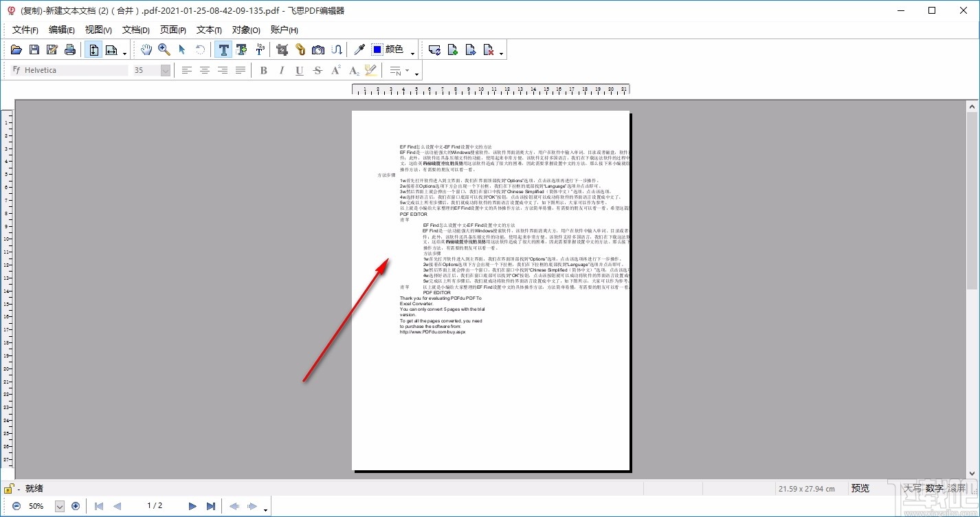The image size is (980, 517).
Task: Click the curved path arrow tool
Action: (x=336, y=49)
